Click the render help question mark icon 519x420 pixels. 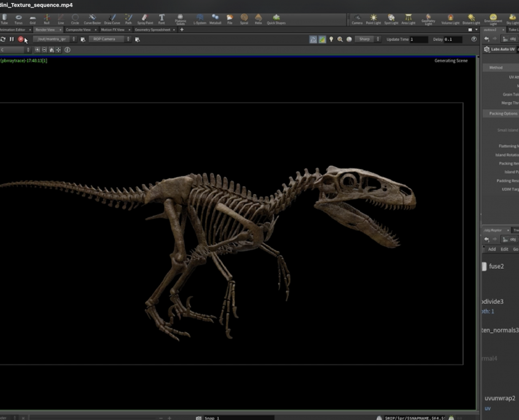tap(474, 39)
